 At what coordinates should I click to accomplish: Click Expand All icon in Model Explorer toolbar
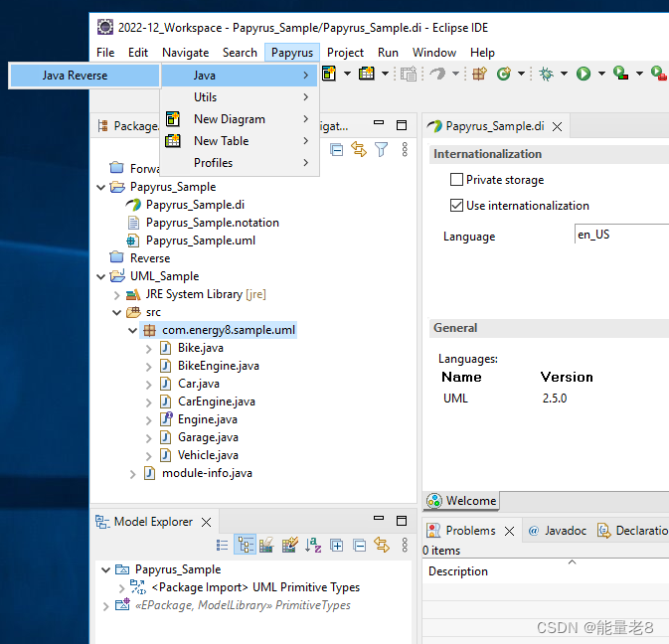[x=337, y=545]
